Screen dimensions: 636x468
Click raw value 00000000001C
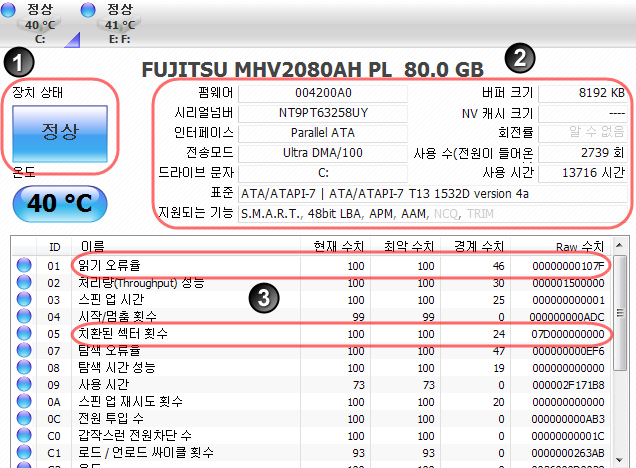[x=568, y=436]
